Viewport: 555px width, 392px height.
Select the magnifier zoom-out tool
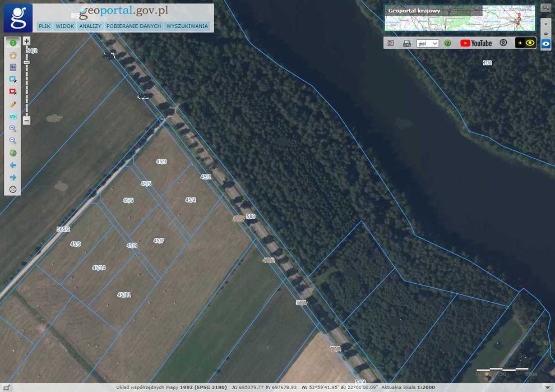[13, 141]
